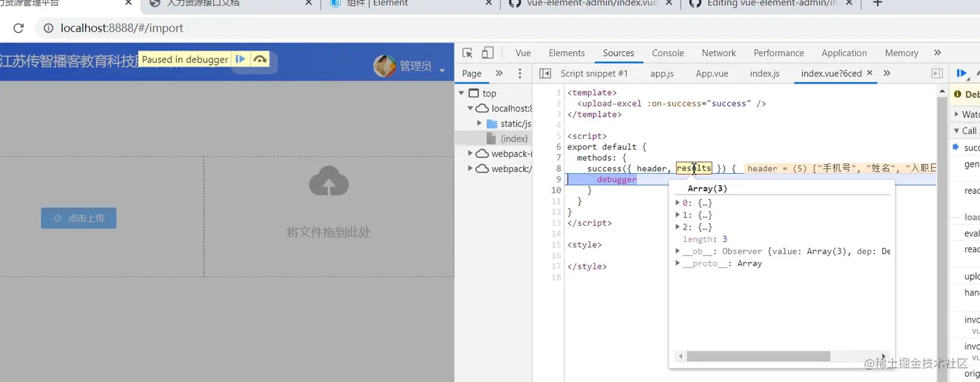Close the index.vue?6ced editor tab
The image size is (980, 382).
(870, 73)
